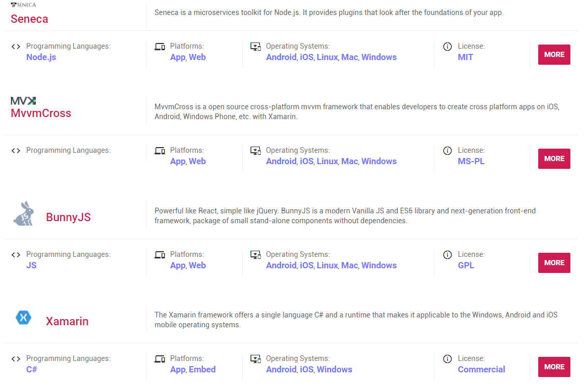The height and width of the screenshot is (390, 588).
Task: Open the MIT license link
Action: click(x=466, y=57)
